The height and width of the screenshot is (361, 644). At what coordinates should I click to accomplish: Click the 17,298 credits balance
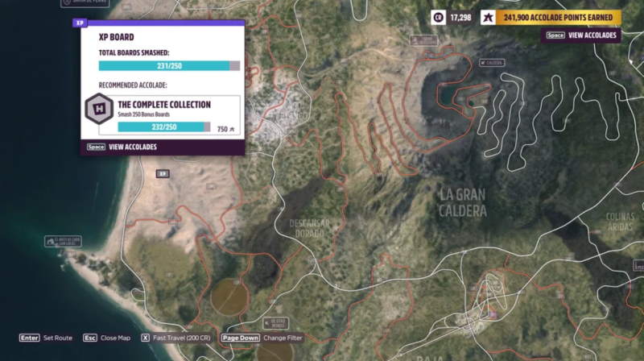[x=460, y=18]
